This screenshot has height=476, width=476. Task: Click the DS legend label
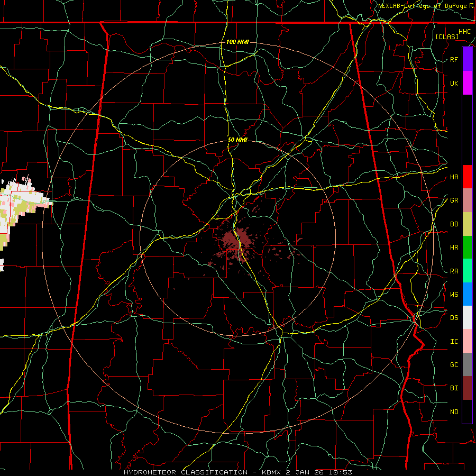pos(454,317)
